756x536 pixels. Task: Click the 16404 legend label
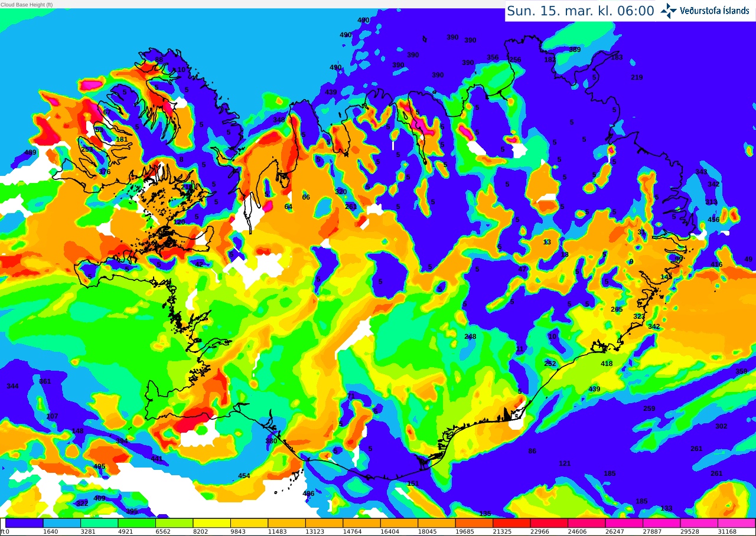pos(390,532)
